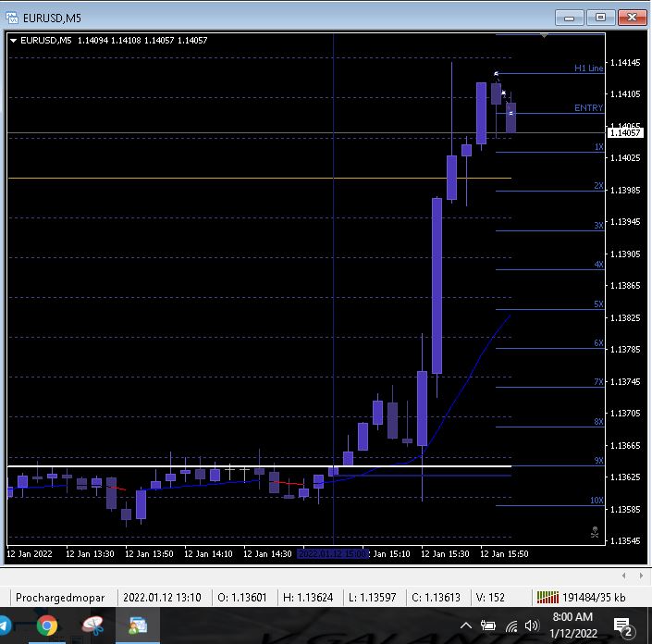652x644 pixels.
Task: Click the 6X level label
Action: click(598, 342)
